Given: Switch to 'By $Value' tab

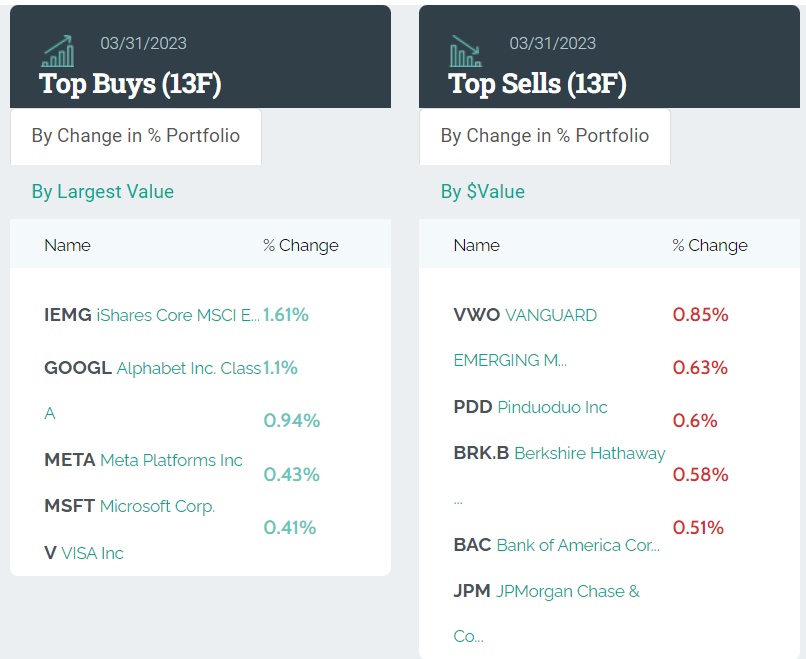Looking at the screenshot, I should pos(483,192).
